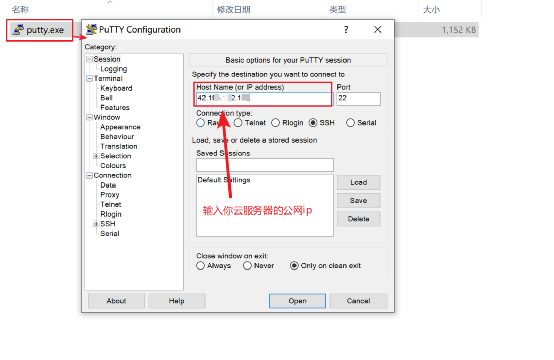Select Never for close window on exit

coord(247,265)
